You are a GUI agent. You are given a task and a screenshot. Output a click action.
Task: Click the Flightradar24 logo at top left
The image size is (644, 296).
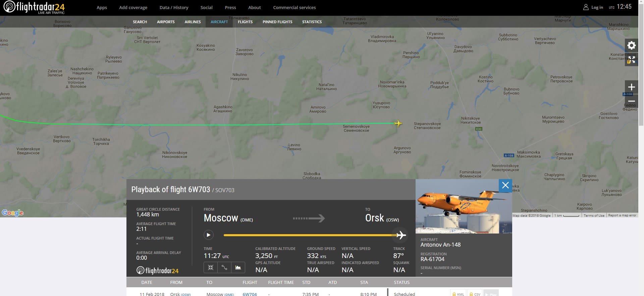pos(34,7)
